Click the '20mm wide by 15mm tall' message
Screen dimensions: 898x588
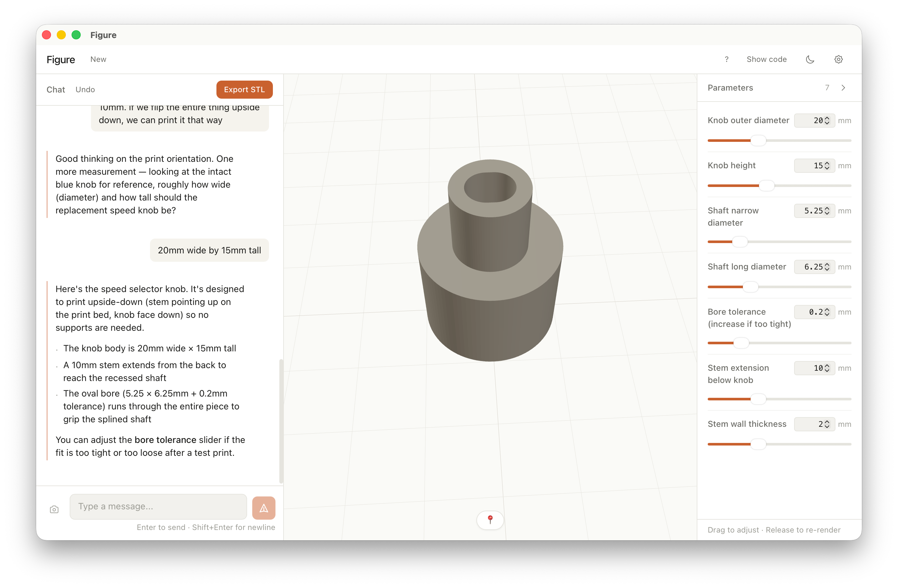coord(209,250)
